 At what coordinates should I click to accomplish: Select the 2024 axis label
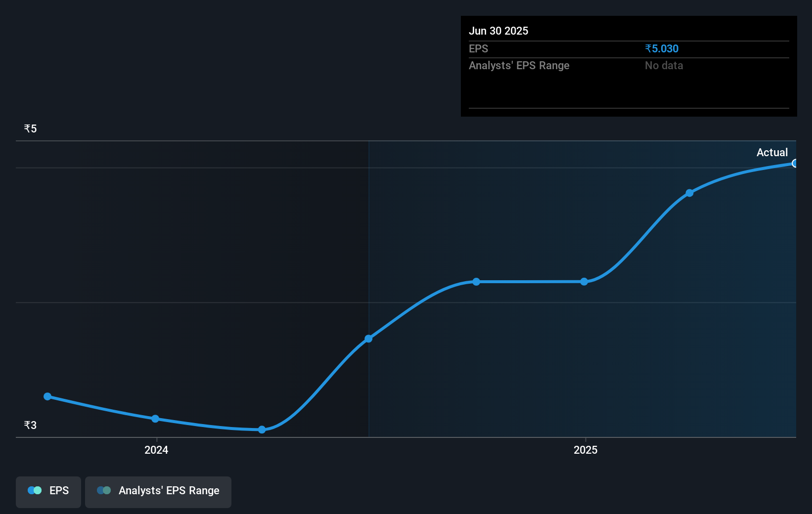[156, 450]
